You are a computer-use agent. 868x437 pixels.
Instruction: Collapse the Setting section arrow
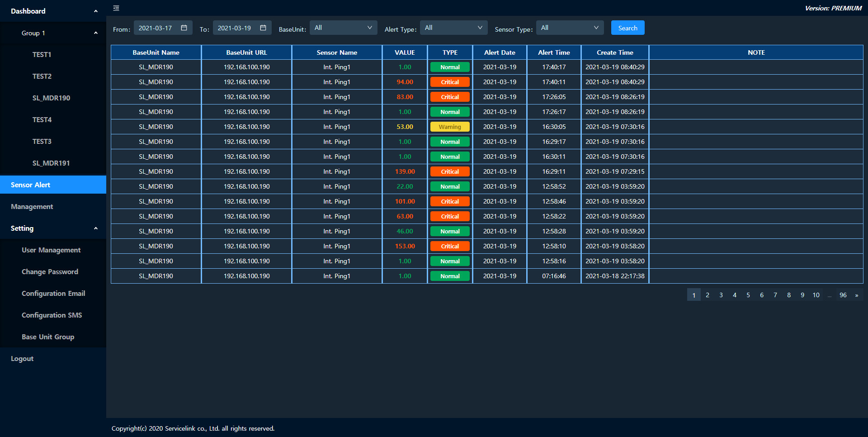95,228
